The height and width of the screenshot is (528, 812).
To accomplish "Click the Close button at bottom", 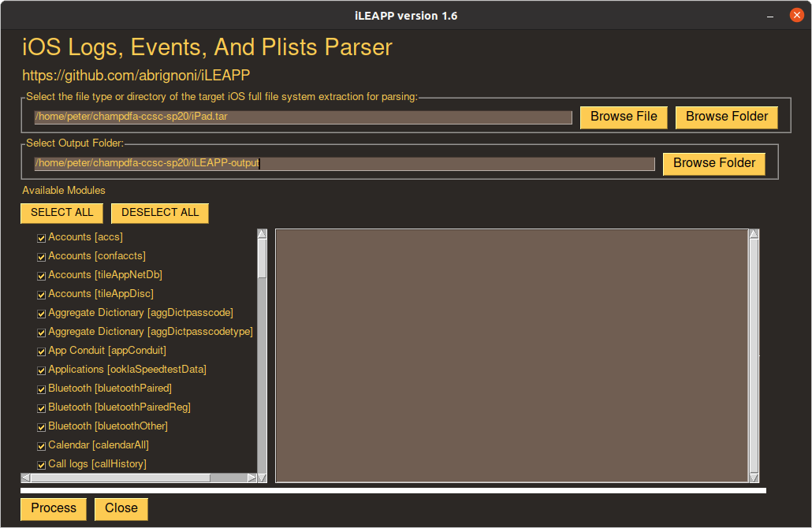I will [121, 508].
